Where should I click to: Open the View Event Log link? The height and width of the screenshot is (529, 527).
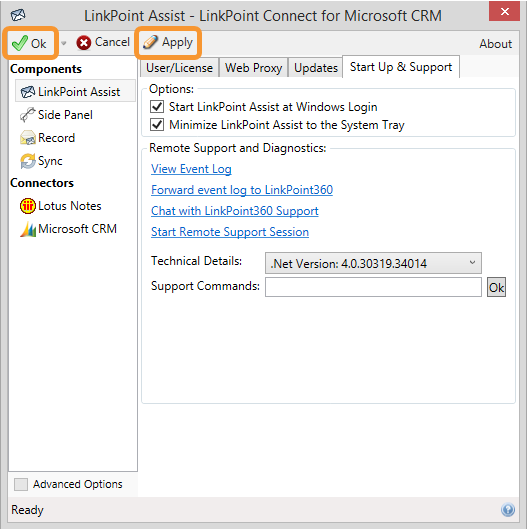191,169
